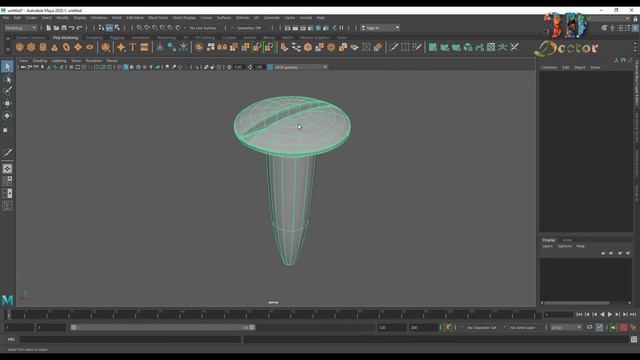Enable select by component type mode
Image resolution: width=640 pixels, height=360 pixels.
(117, 28)
